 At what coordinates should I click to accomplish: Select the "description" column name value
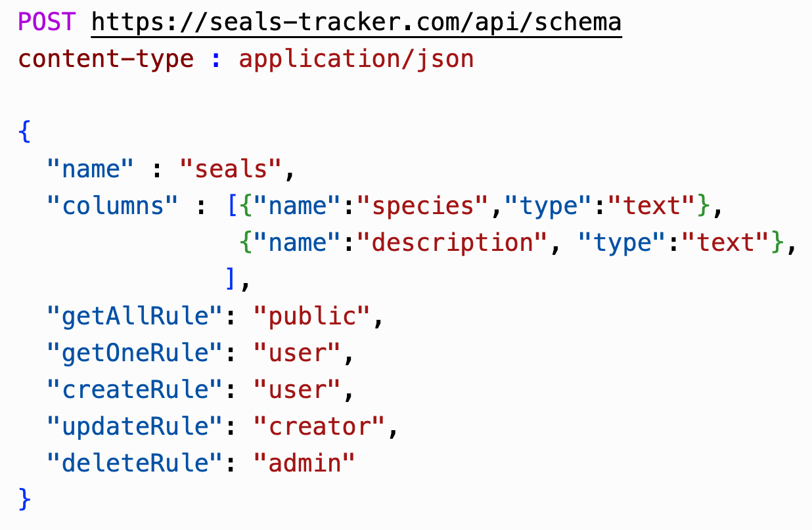[x=452, y=243]
